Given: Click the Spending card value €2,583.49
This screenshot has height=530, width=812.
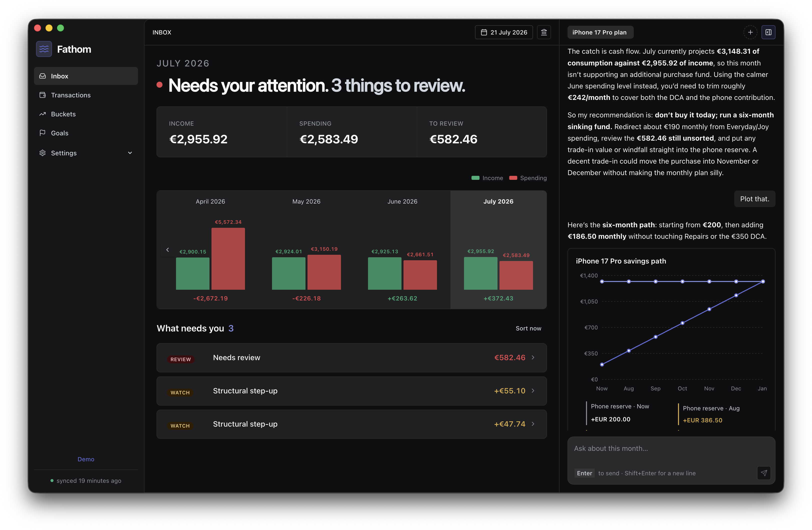Looking at the screenshot, I should pyautogui.click(x=328, y=139).
